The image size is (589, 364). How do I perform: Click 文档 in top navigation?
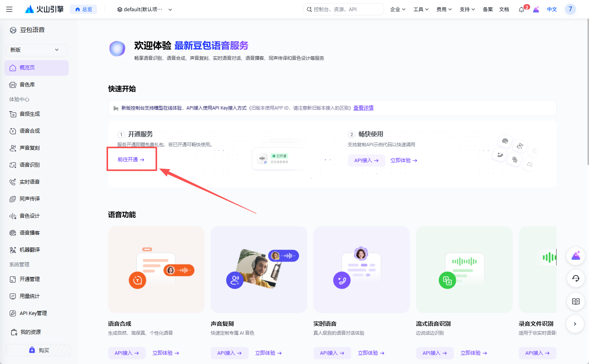click(504, 9)
